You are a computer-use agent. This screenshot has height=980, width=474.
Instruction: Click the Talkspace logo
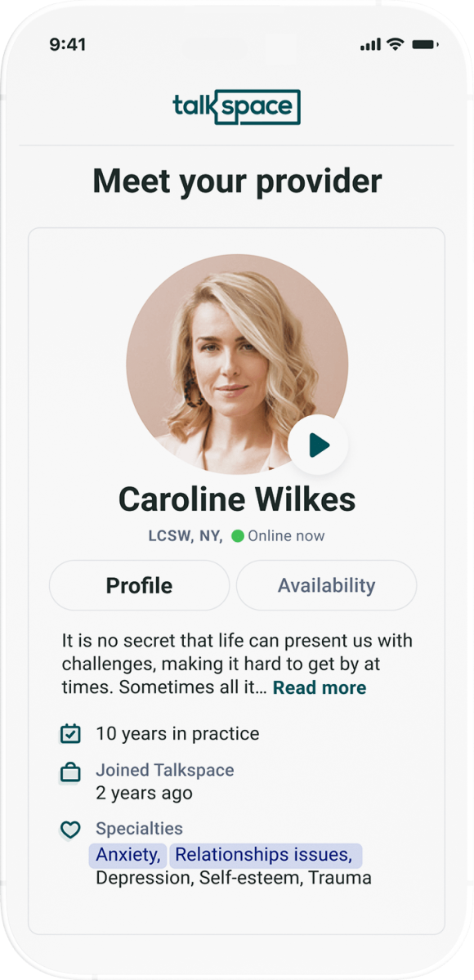(237, 107)
